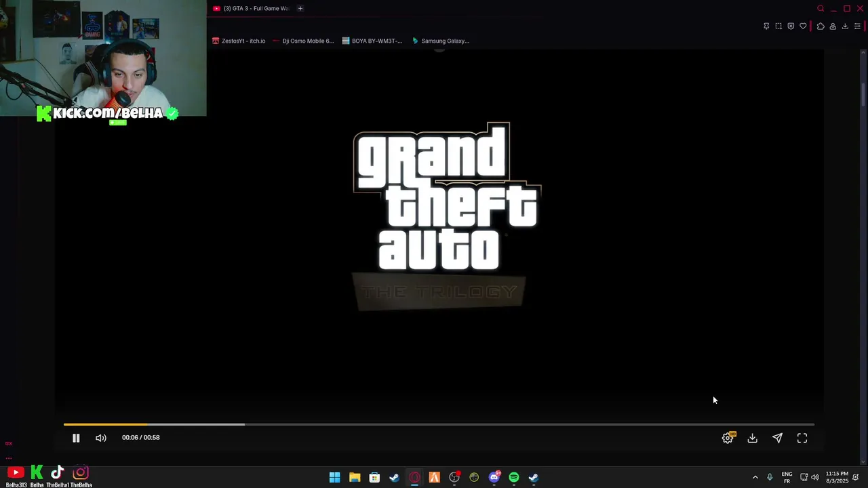Expand the system tray hidden icons chevron
The width and height of the screenshot is (868, 488).
[x=755, y=478]
